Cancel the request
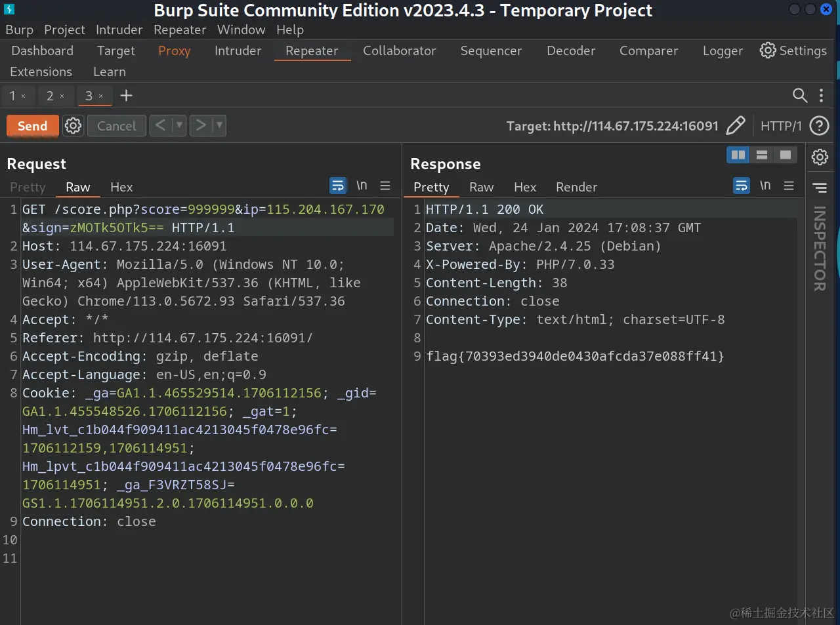This screenshot has height=625, width=840. [117, 126]
